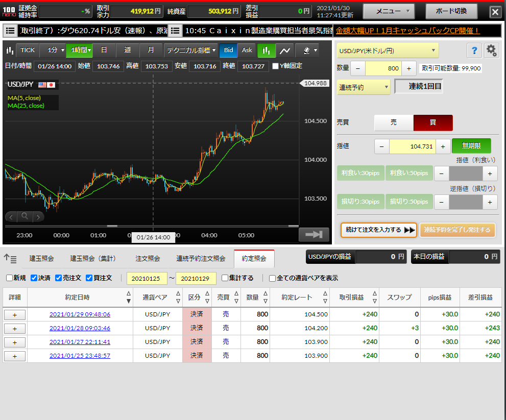Uncheck the 決済 filter checkbox
506x420 pixels.
point(34,278)
